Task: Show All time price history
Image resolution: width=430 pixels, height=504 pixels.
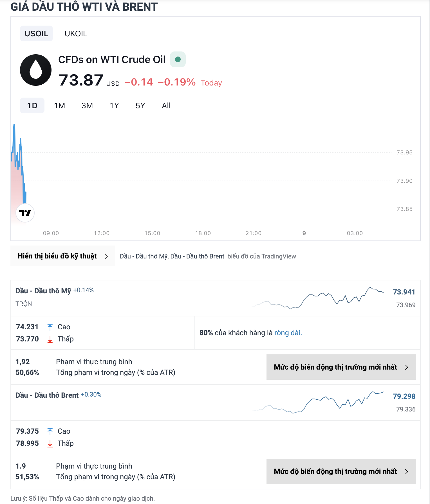Action: (166, 106)
